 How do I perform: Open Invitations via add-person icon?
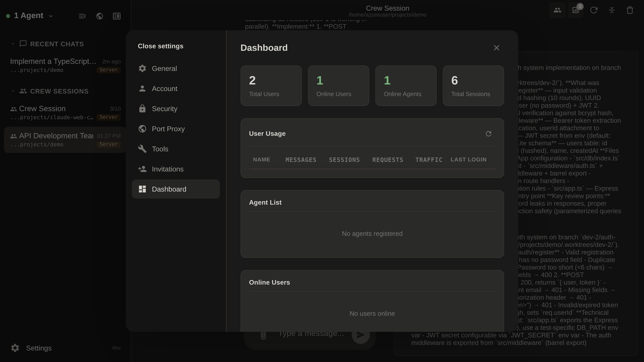pos(142,169)
